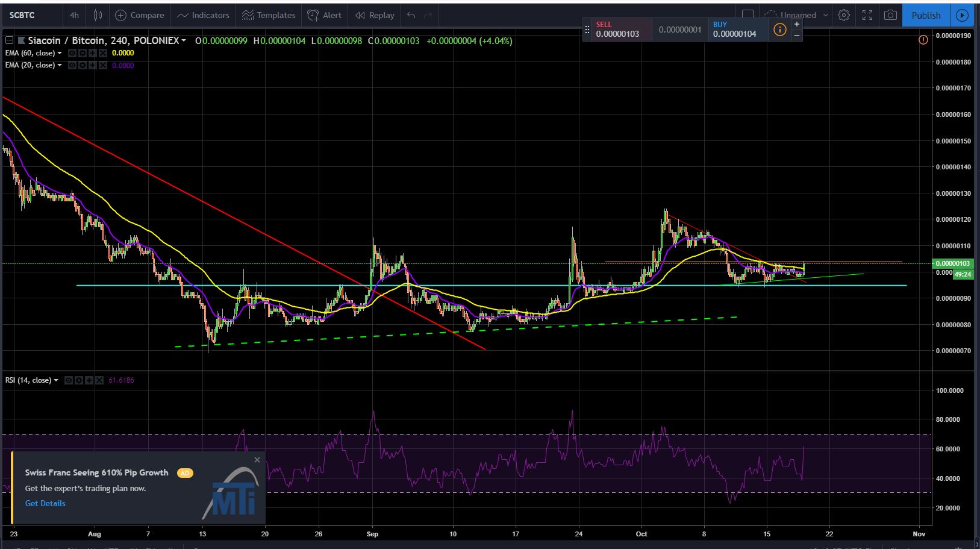Open EMA 20 settings gear
Screen dimensions: 980x549
83,65
